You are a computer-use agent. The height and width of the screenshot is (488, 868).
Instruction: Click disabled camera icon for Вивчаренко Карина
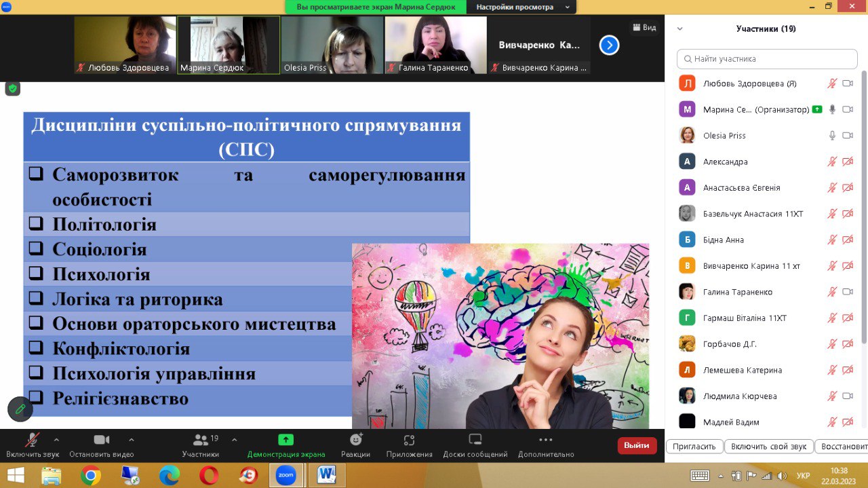pos(848,265)
